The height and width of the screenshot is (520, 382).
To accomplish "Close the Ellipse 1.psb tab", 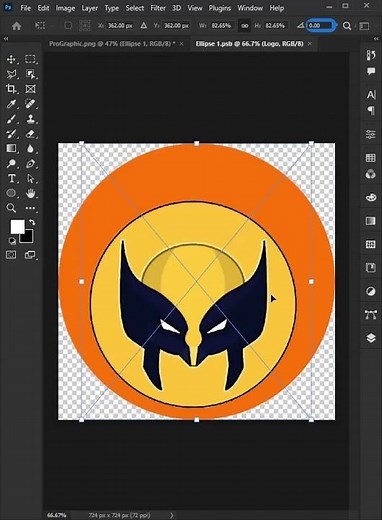I will 310,44.
